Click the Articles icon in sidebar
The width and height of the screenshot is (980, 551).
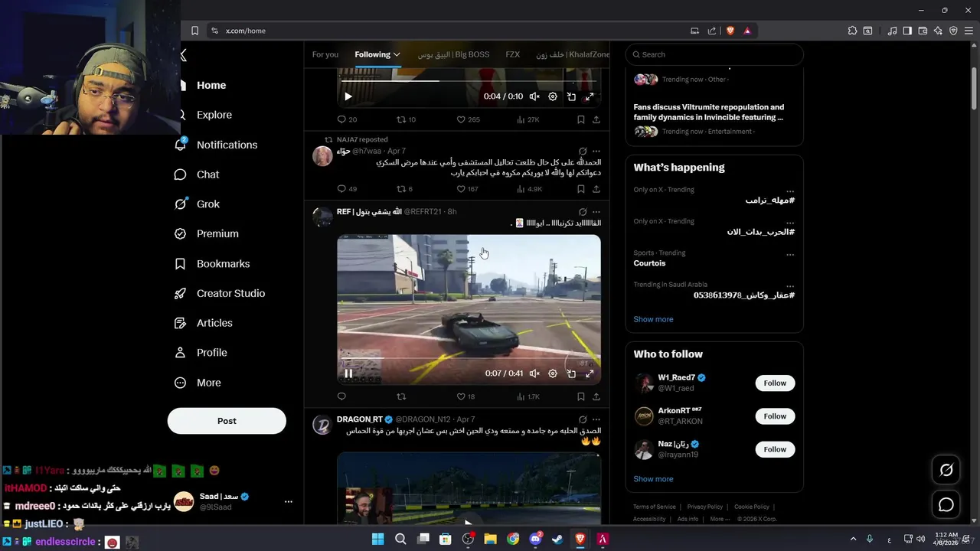coord(181,323)
